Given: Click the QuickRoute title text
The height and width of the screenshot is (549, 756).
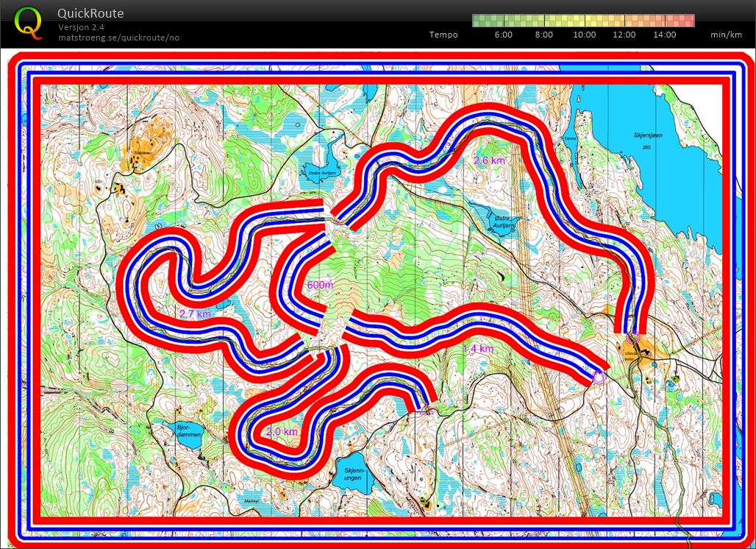Looking at the screenshot, I should click(90, 13).
